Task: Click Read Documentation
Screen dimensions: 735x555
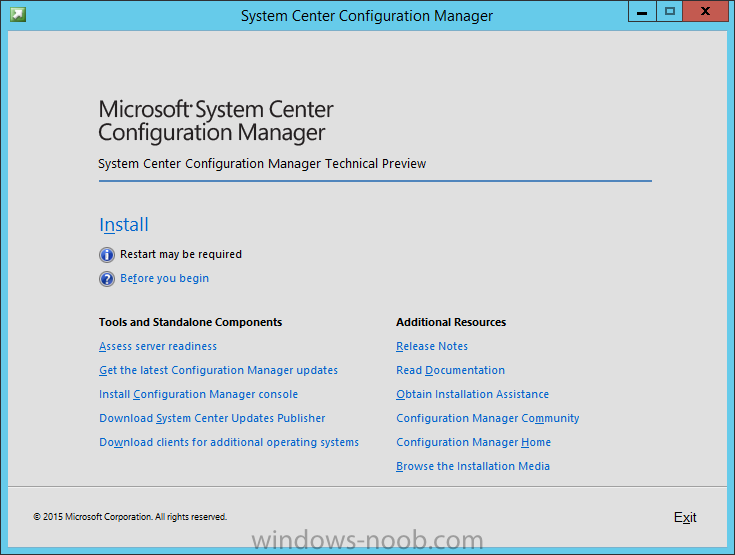Action: (x=450, y=370)
